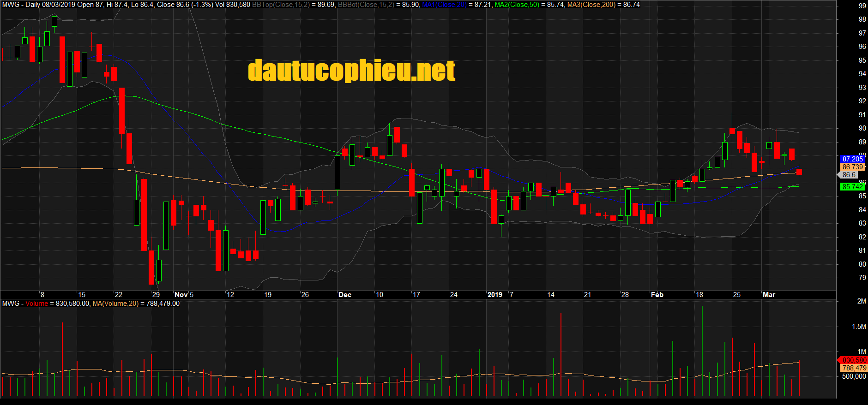Jump to the Feb date marker
This screenshot has width=868, height=405.
[x=657, y=295]
